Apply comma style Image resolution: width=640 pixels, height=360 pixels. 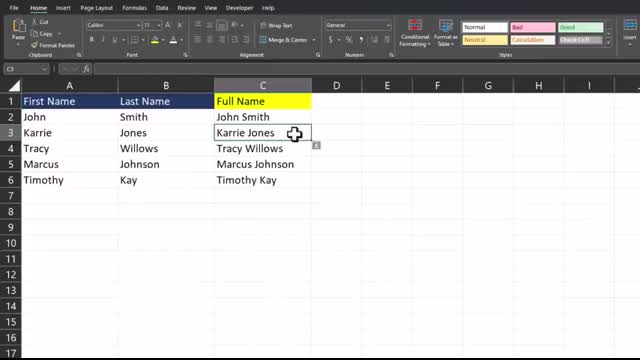[x=361, y=40]
